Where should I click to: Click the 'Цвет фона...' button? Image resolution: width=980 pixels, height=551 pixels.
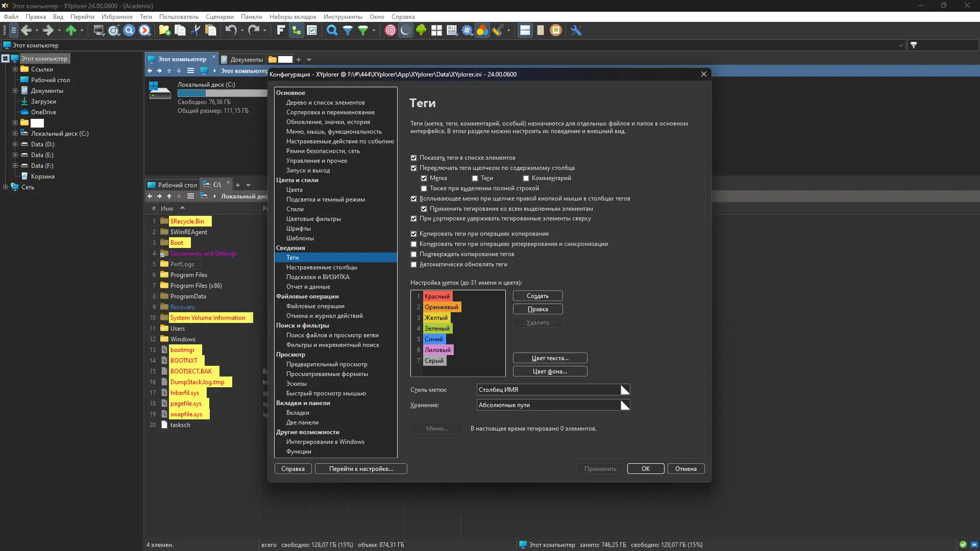click(550, 371)
